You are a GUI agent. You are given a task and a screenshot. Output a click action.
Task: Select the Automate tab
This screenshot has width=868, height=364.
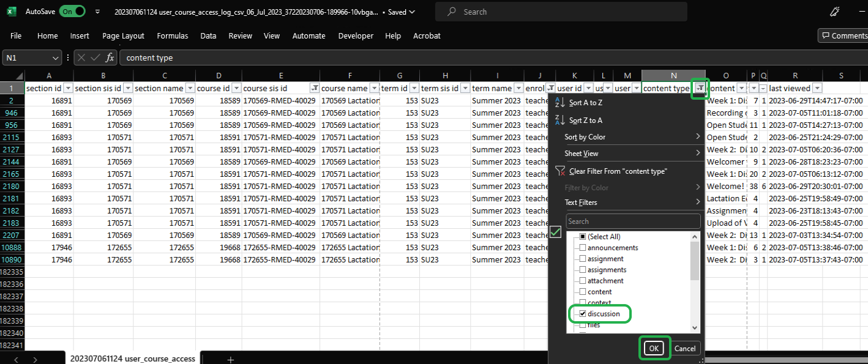pyautogui.click(x=309, y=36)
